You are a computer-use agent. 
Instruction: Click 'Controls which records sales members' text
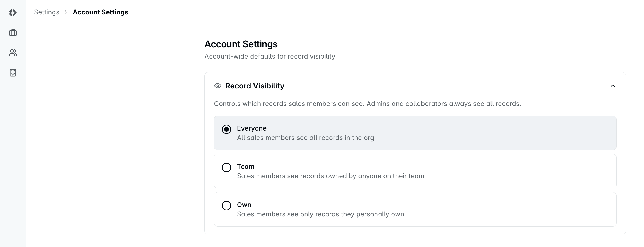coord(368,104)
